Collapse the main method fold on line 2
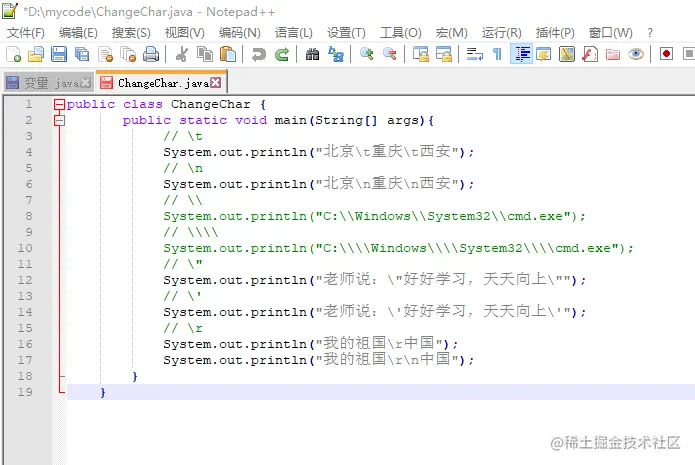 coord(59,120)
